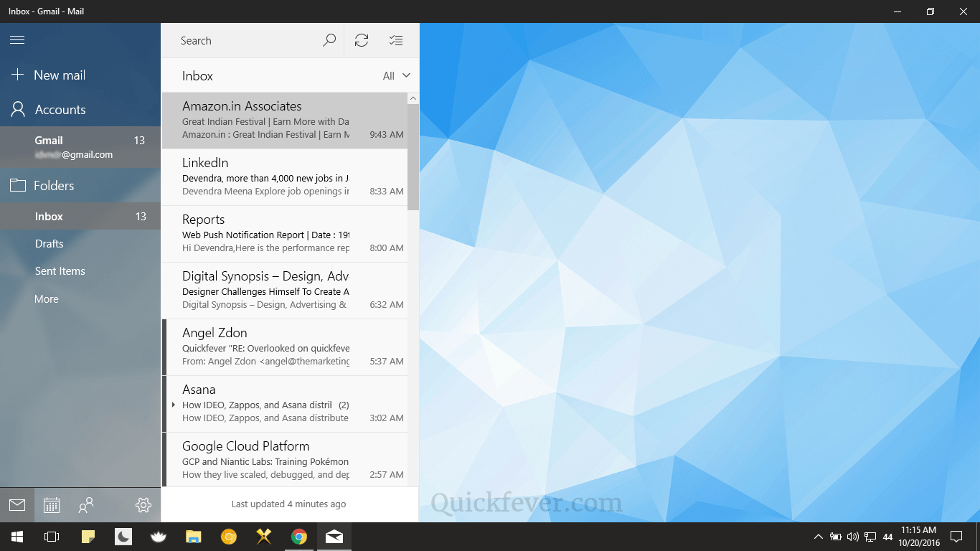This screenshot has height=551, width=980.
Task: Open the Digital Synopsis email
Action: pos(285,291)
